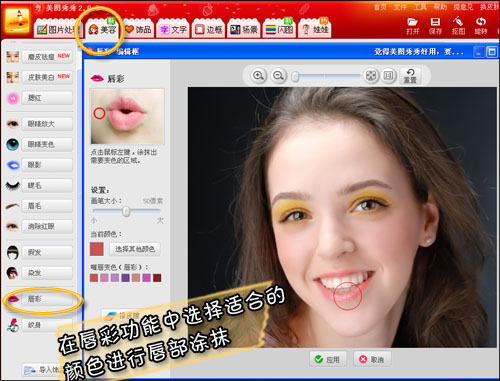The width and height of the screenshot is (500, 381).
Task: Click the zoom in magnifier icon
Action: click(x=258, y=76)
